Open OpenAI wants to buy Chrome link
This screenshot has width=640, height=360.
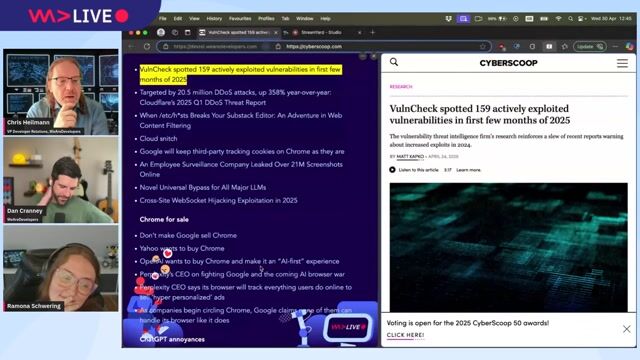[239, 261]
